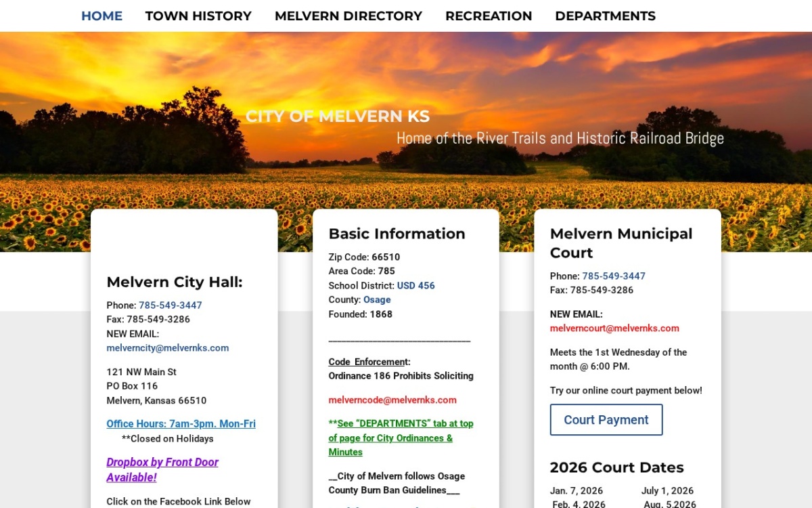812x508 pixels.
Task: Open the TOWN HISTORY menu item
Action: pyautogui.click(x=198, y=16)
